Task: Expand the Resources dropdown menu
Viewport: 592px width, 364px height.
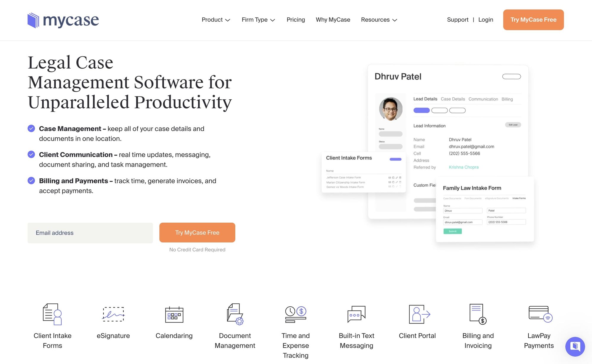Action: click(x=379, y=20)
